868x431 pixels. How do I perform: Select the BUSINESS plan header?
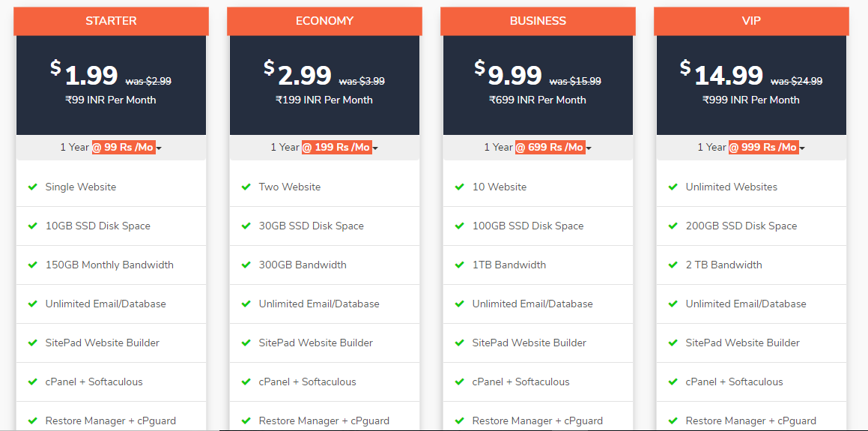tap(538, 21)
